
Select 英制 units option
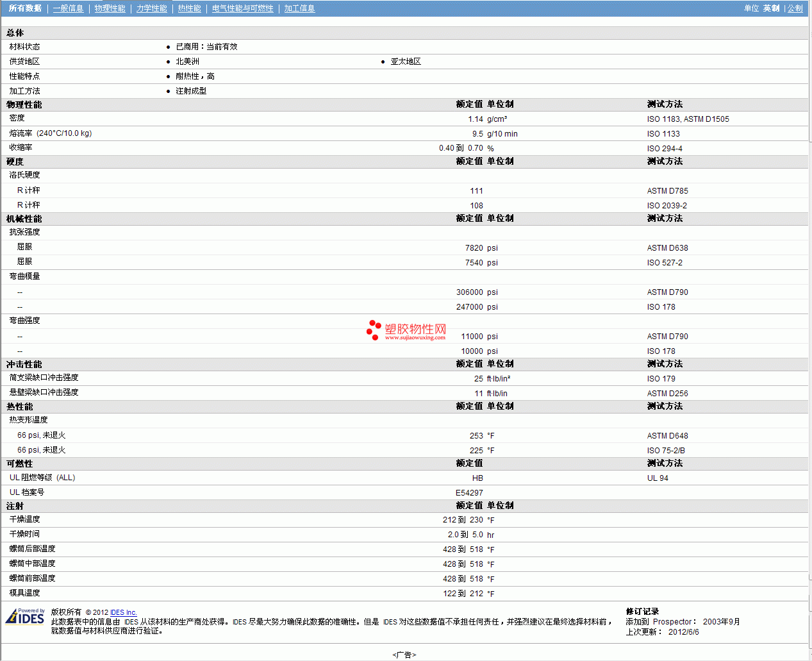(x=771, y=8)
